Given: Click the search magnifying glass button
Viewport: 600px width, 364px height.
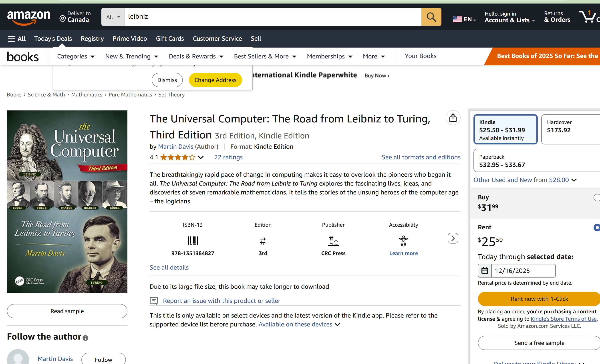Looking at the screenshot, I should click(x=431, y=17).
